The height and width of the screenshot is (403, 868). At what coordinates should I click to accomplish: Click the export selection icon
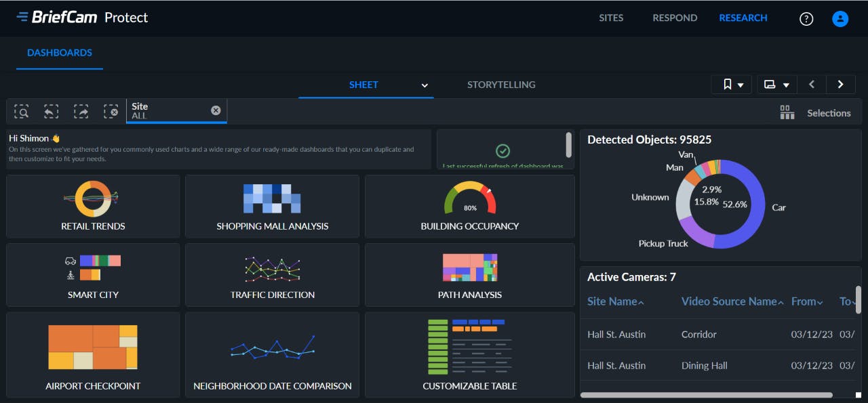coord(81,111)
